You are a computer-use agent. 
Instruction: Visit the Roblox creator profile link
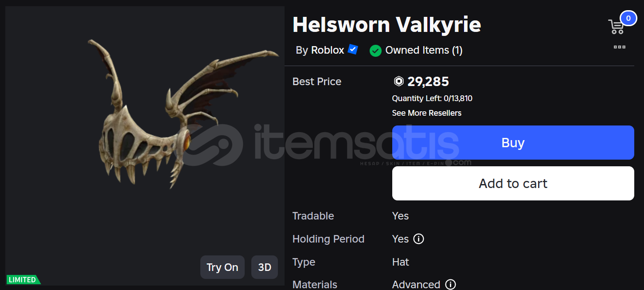(x=328, y=50)
